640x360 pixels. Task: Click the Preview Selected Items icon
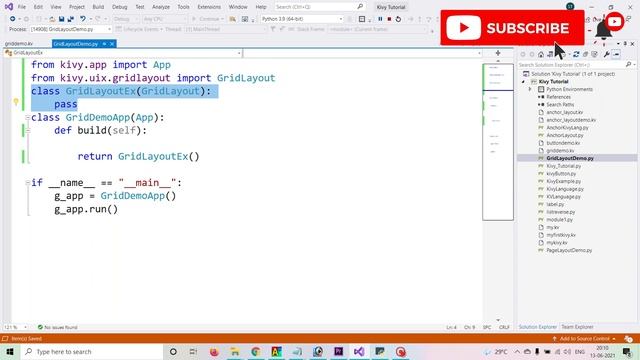(616, 54)
